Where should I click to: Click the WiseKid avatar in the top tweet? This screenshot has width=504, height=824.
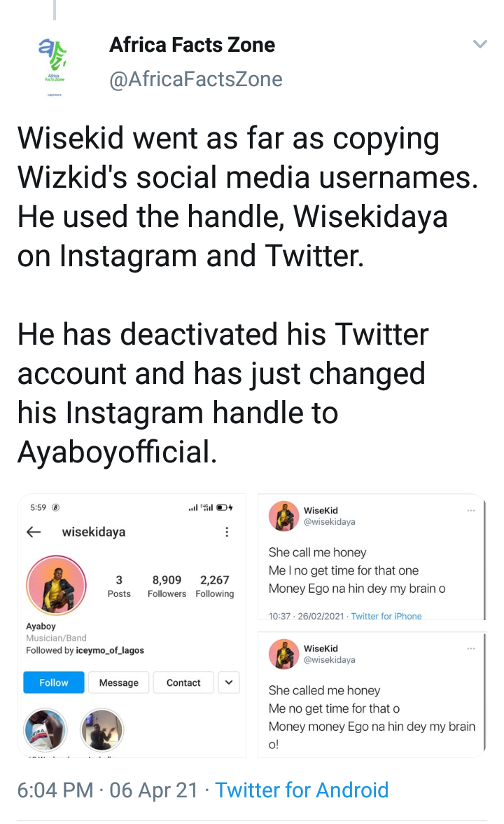point(284,516)
